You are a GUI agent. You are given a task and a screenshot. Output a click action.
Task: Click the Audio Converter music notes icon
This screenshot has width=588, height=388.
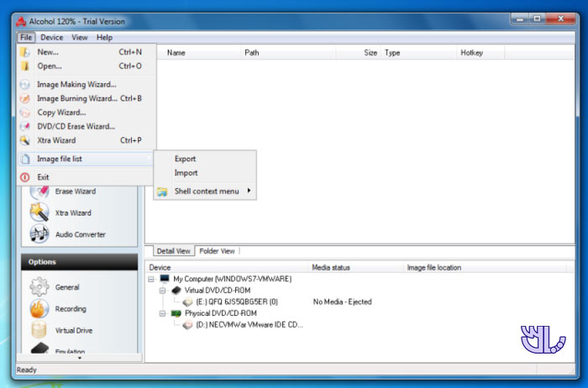coord(39,234)
